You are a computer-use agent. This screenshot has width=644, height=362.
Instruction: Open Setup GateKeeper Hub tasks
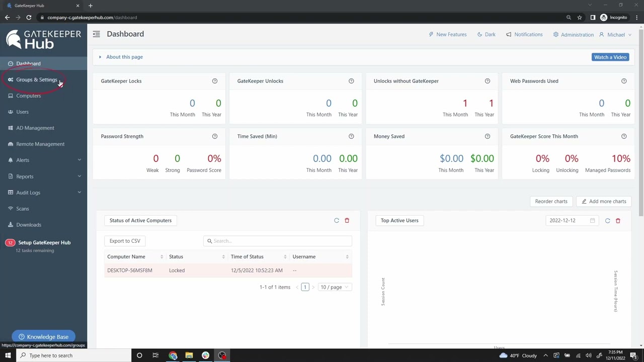pyautogui.click(x=43, y=246)
